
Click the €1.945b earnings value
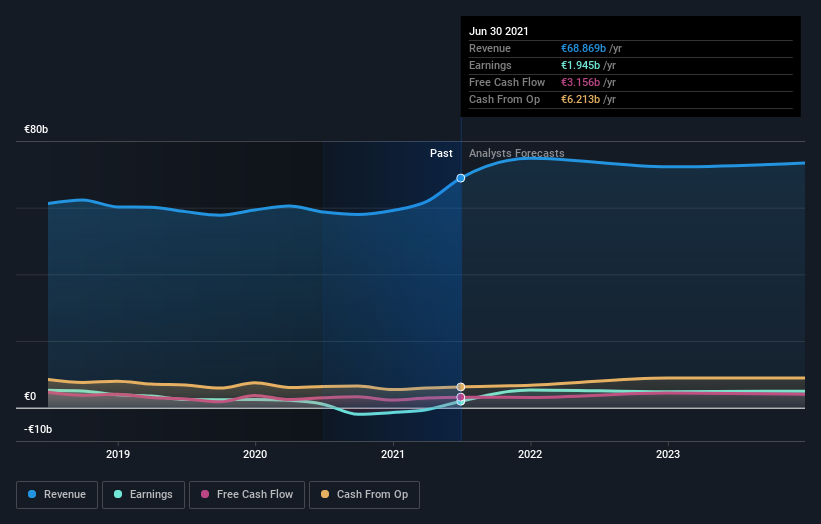point(581,65)
